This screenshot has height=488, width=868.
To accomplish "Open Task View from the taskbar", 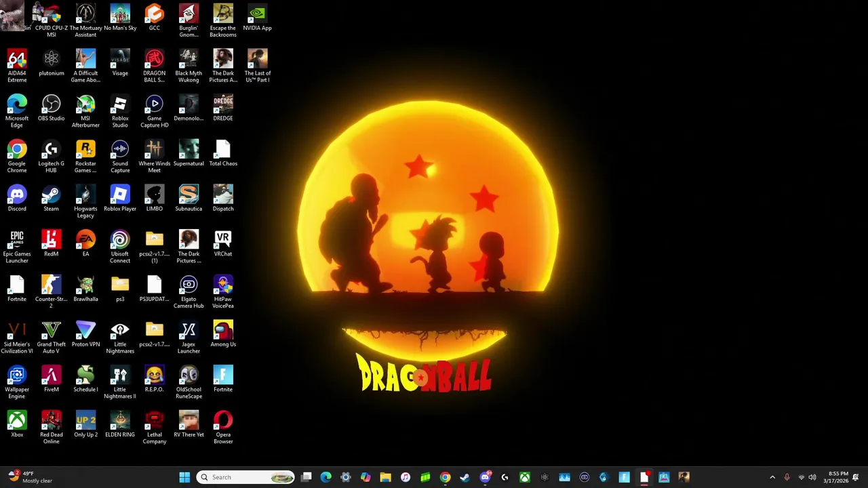I will coord(307,477).
